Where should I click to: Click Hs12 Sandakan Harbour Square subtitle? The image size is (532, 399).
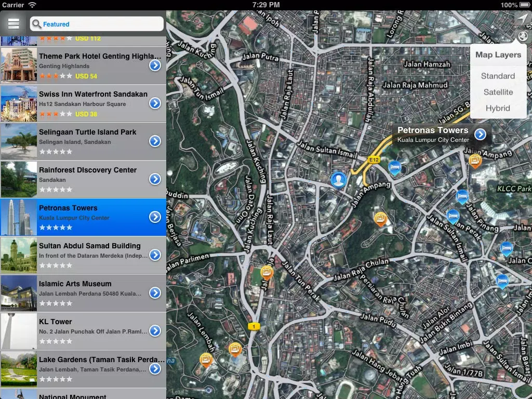(x=83, y=104)
